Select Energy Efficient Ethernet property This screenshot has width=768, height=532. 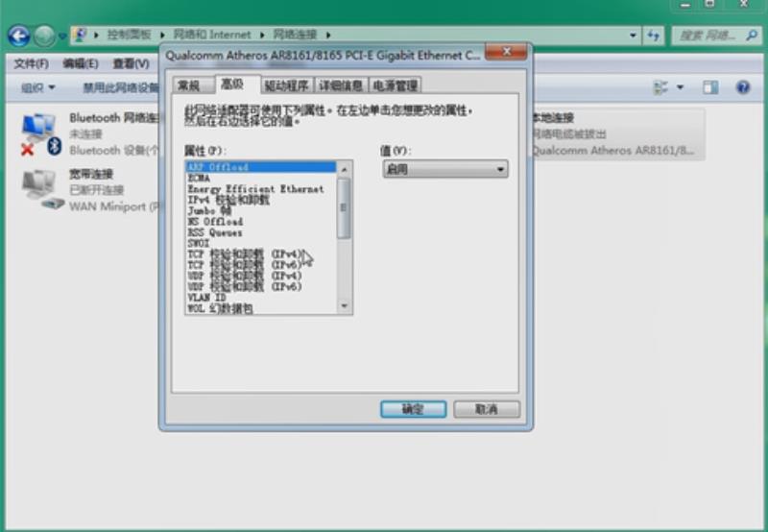pyautogui.click(x=261, y=189)
